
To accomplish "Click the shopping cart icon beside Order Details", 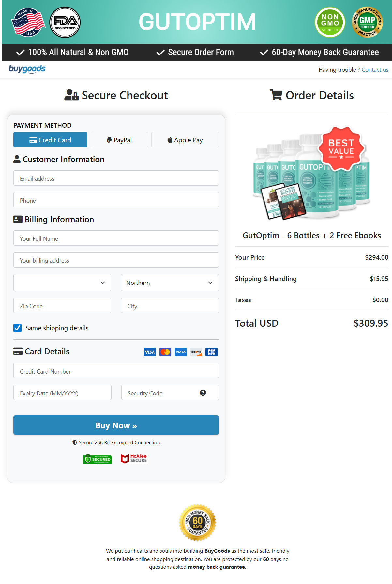I will pyautogui.click(x=276, y=95).
